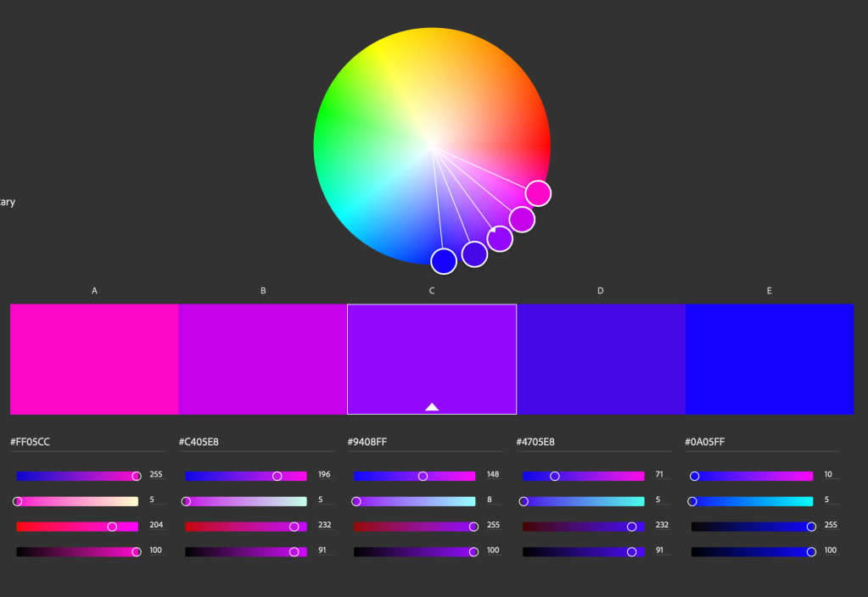Select the blue handle at wheel bottom
This screenshot has height=597, width=868.
[x=444, y=261]
